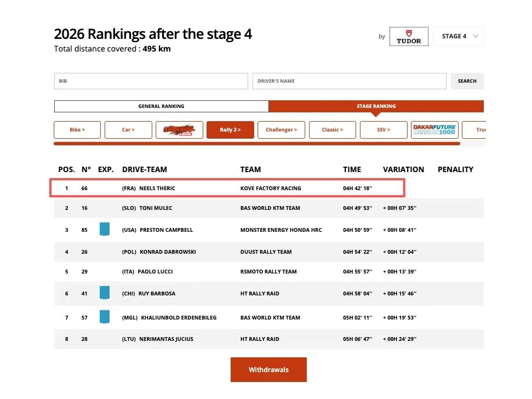
Task: Select the Stage Ranking tab
Action: (x=376, y=106)
